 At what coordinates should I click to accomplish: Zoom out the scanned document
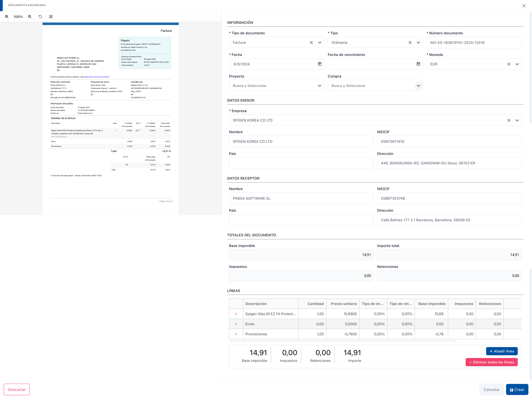(7, 17)
